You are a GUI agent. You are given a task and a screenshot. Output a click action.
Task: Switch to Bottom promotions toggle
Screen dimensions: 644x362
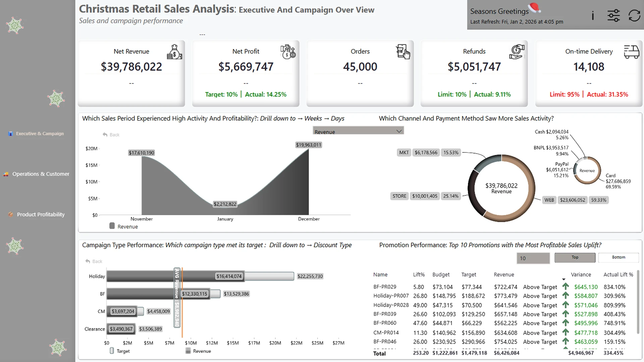pyautogui.click(x=619, y=257)
